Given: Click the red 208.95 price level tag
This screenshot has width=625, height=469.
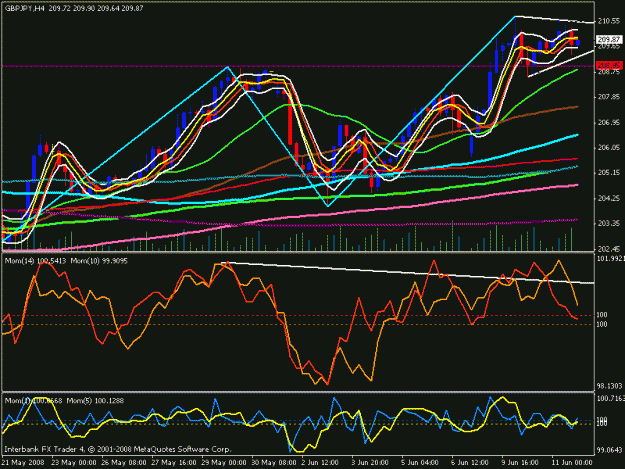Looking at the screenshot, I should 609,65.
